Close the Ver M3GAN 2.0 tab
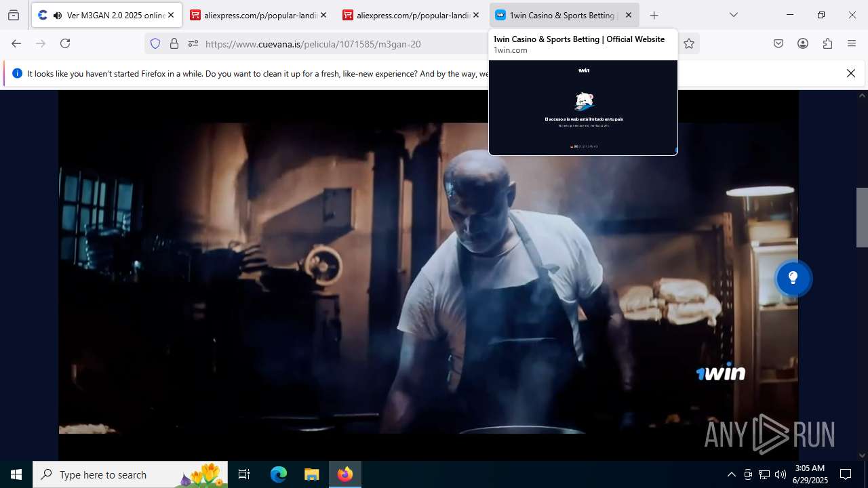The image size is (868, 488). click(171, 15)
